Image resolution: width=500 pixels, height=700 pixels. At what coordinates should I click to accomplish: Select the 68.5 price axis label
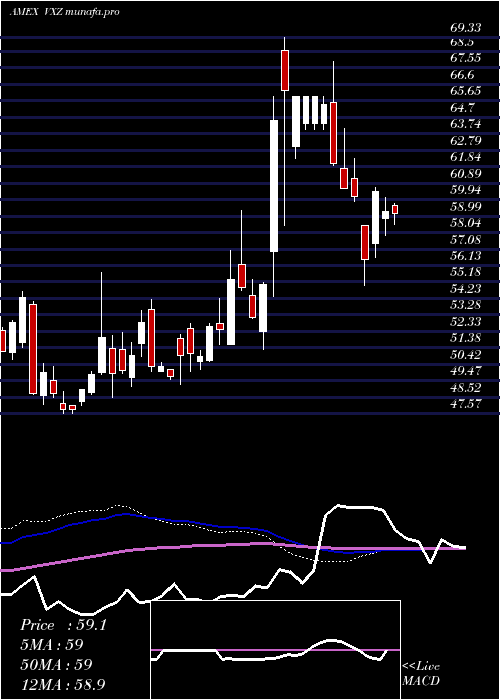tap(462, 42)
